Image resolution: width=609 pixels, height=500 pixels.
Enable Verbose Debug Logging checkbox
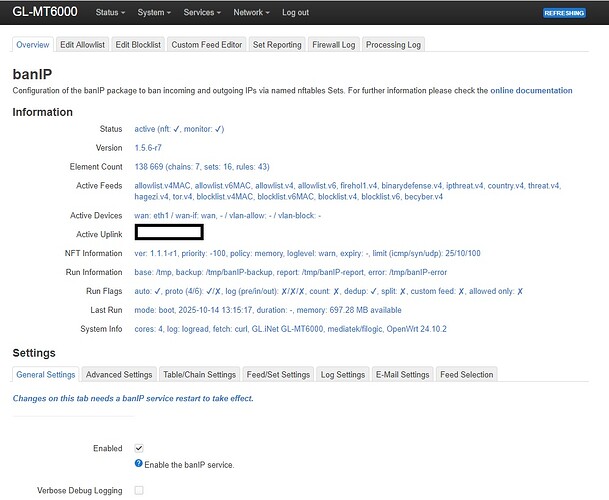[x=139, y=490]
